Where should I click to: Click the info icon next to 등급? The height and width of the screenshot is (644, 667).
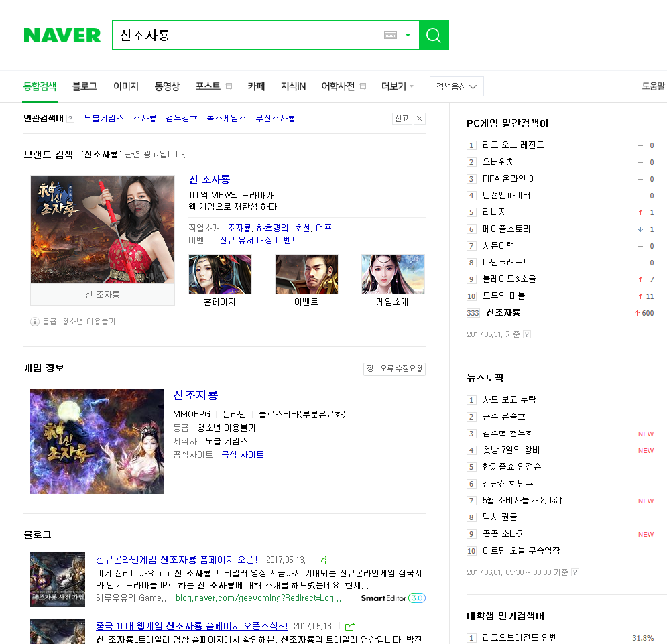point(35,322)
